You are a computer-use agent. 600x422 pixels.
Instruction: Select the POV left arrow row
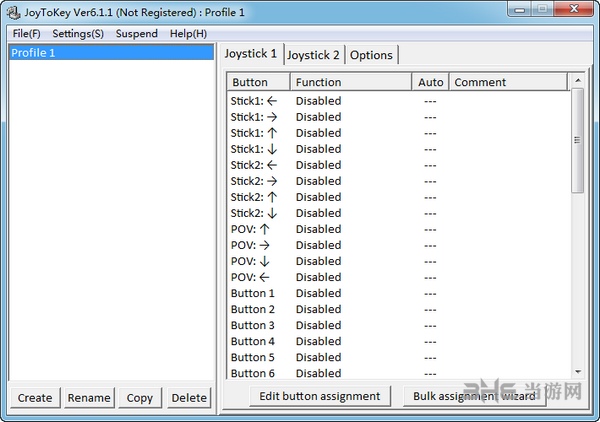point(398,277)
